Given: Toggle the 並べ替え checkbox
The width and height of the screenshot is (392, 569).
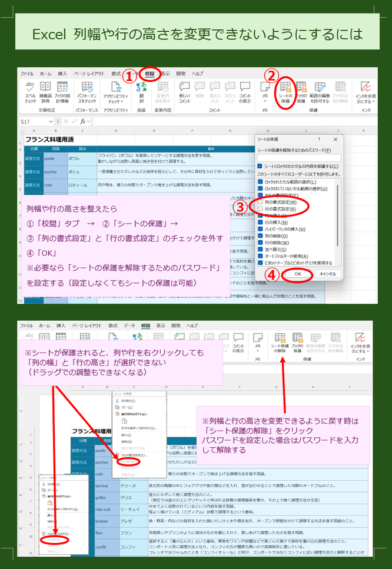Looking at the screenshot, I should [x=260, y=249].
